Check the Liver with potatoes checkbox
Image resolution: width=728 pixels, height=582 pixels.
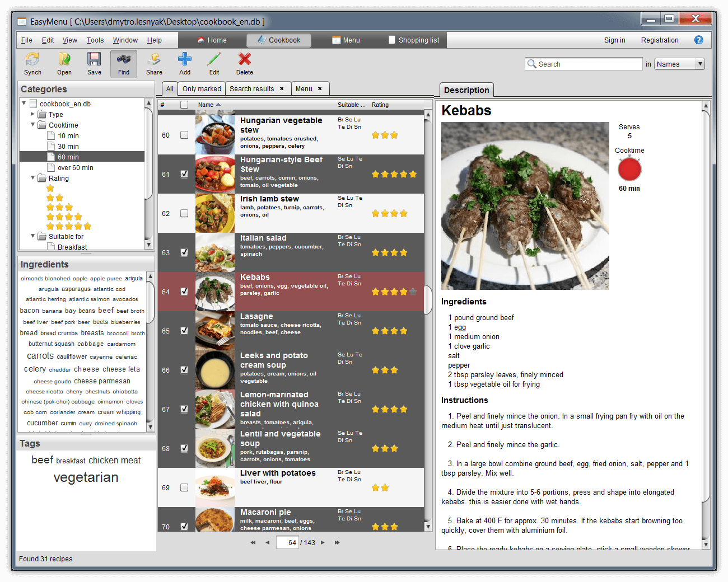(x=184, y=487)
